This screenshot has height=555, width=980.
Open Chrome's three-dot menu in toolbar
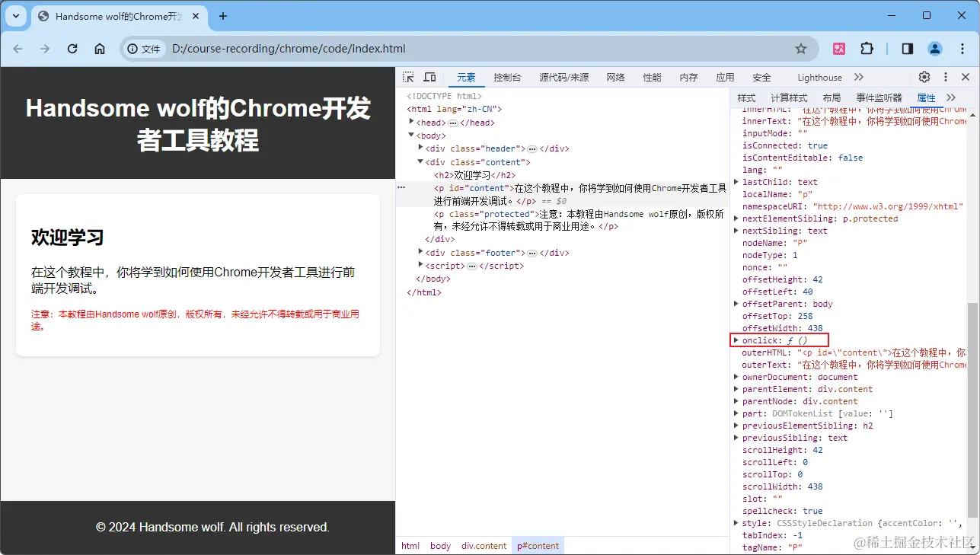(x=961, y=49)
